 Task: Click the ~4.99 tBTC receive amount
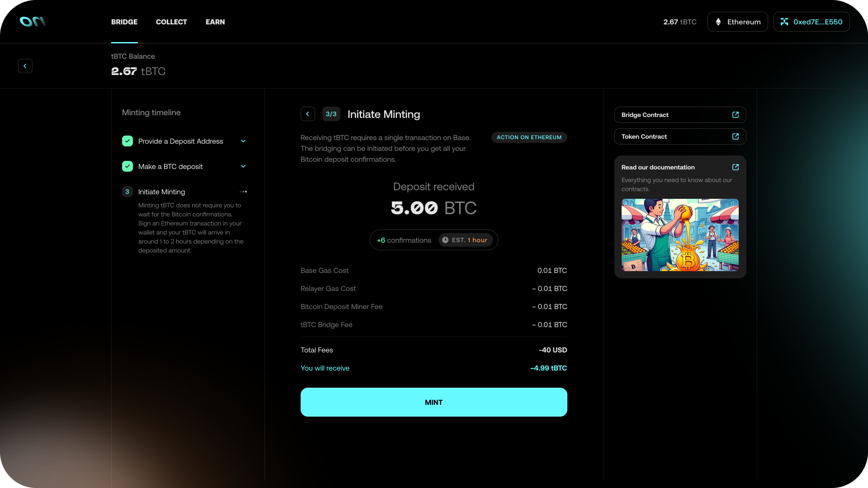tap(548, 368)
